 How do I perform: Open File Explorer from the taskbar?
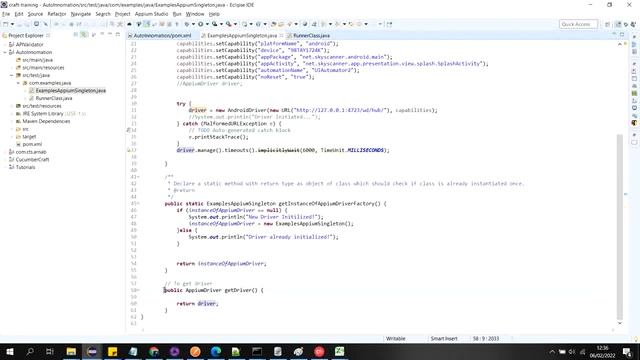point(71,351)
